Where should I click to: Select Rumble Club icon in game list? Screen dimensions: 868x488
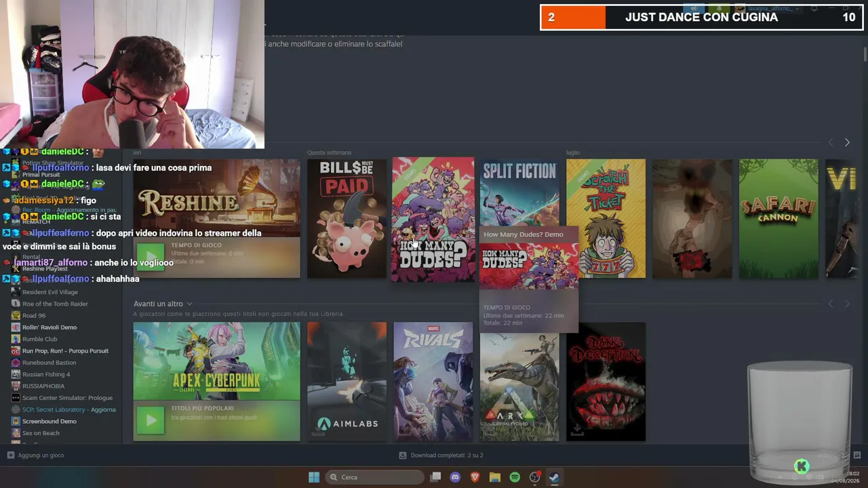[16, 339]
